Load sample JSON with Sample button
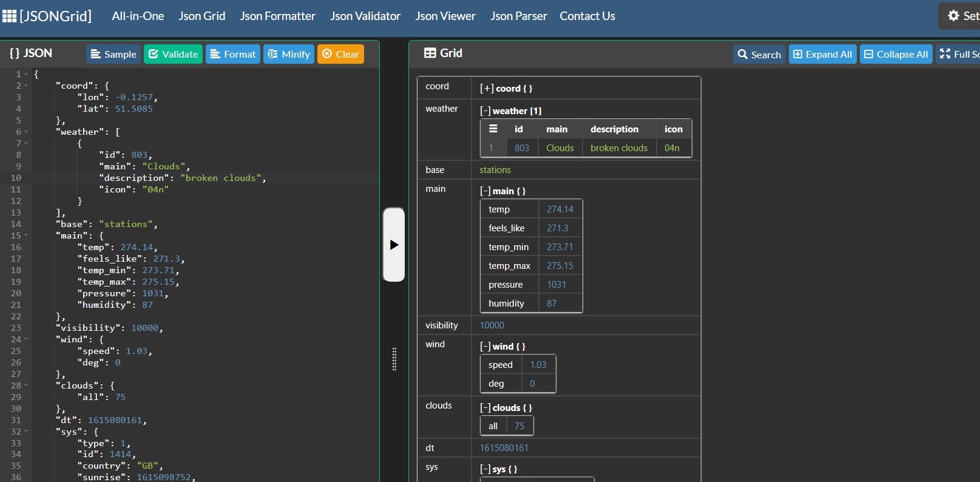The width and height of the screenshot is (980, 482). click(x=113, y=54)
